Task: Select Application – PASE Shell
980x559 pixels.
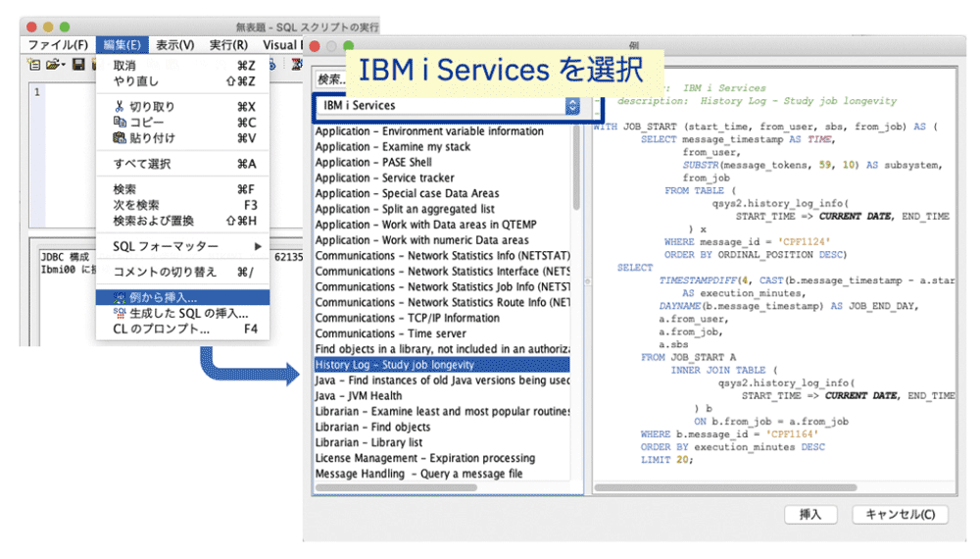Action: pos(442,163)
